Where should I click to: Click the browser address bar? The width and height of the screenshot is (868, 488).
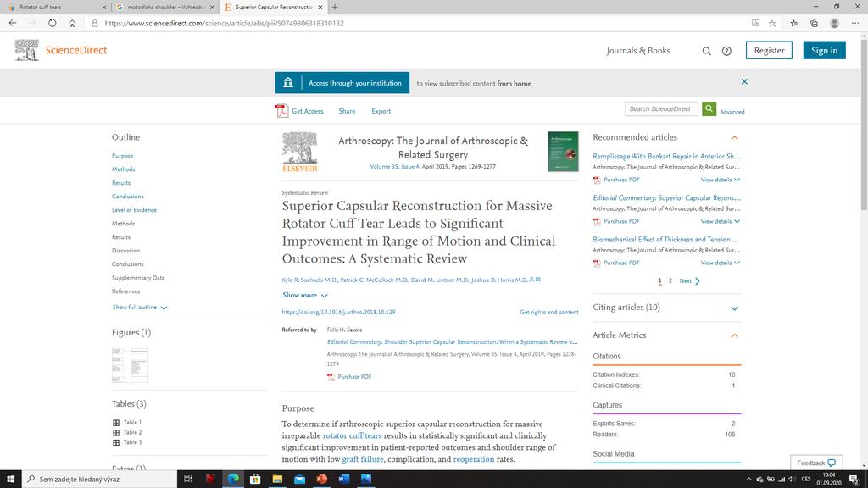415,23
